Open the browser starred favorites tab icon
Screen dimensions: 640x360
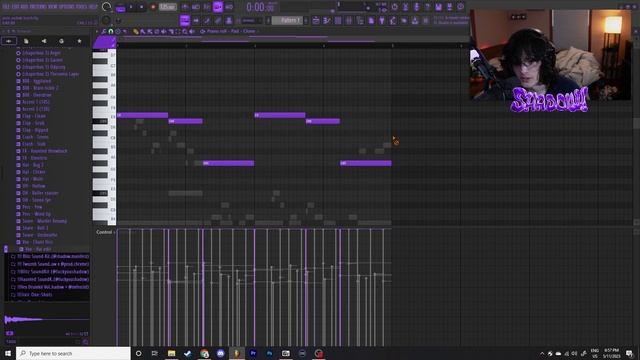[x=79, y=41]
